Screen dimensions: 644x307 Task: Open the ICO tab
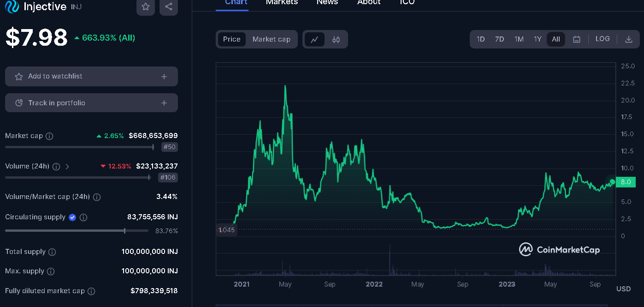click(407, 2)
